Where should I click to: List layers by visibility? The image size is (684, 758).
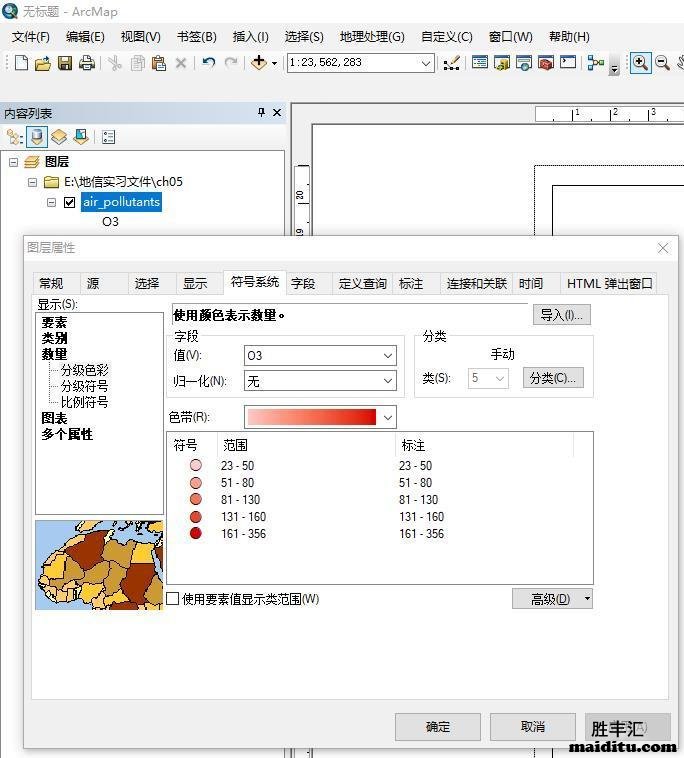pos(59,137)
